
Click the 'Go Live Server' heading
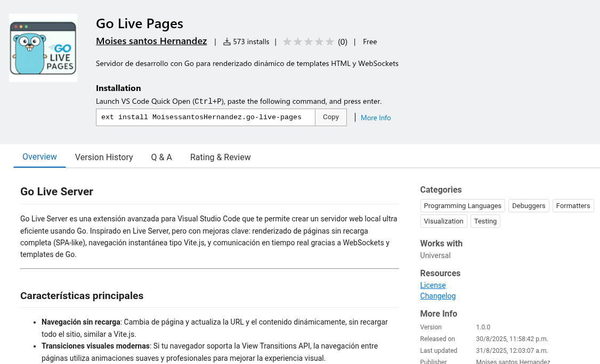tap(56, 192)
